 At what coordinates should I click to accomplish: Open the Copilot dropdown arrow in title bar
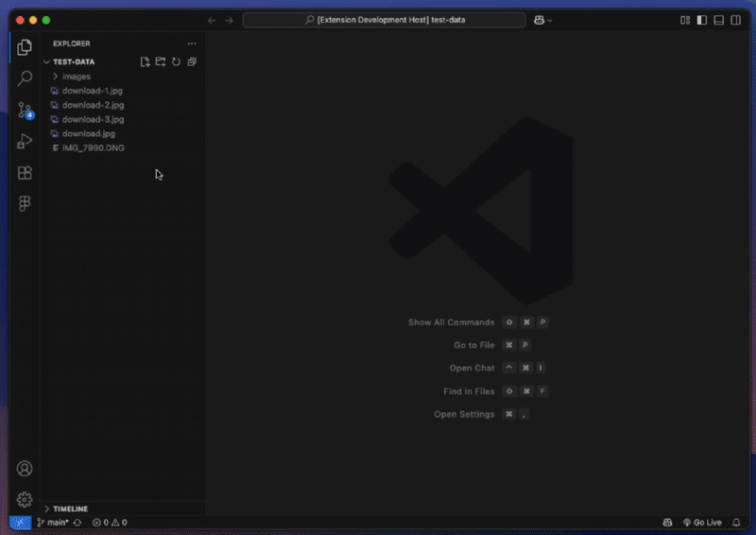tap(550, 20)
